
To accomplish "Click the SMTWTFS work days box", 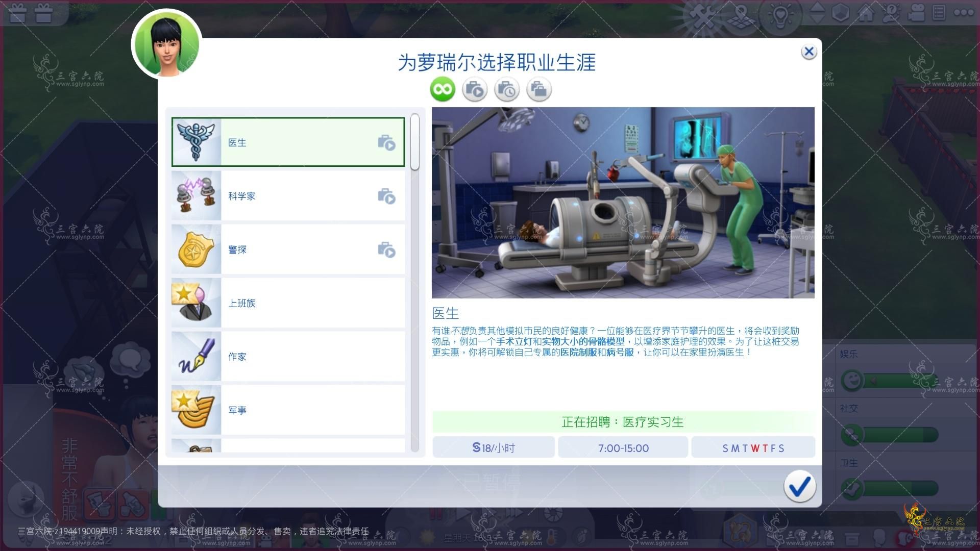I will (x=753, y=447).
